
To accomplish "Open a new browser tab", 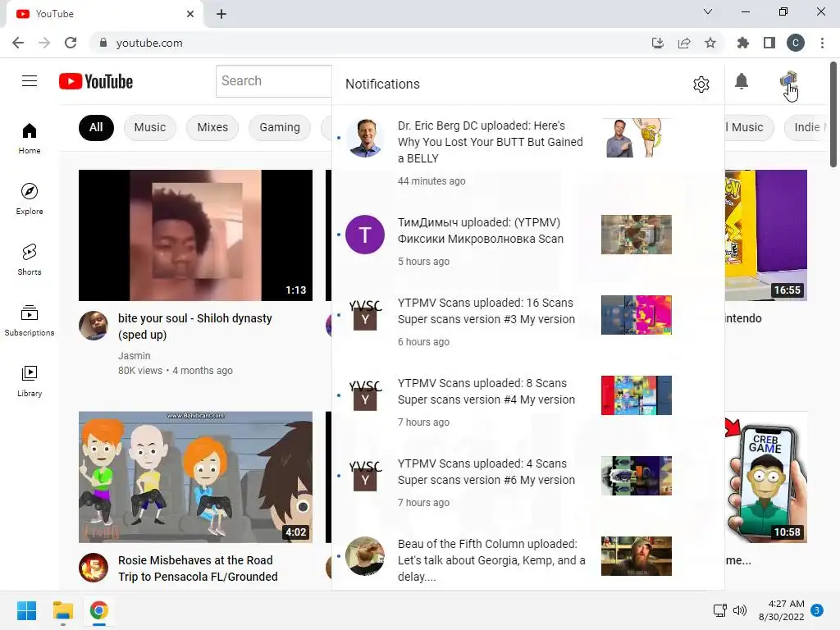I will tap(221, 14).
